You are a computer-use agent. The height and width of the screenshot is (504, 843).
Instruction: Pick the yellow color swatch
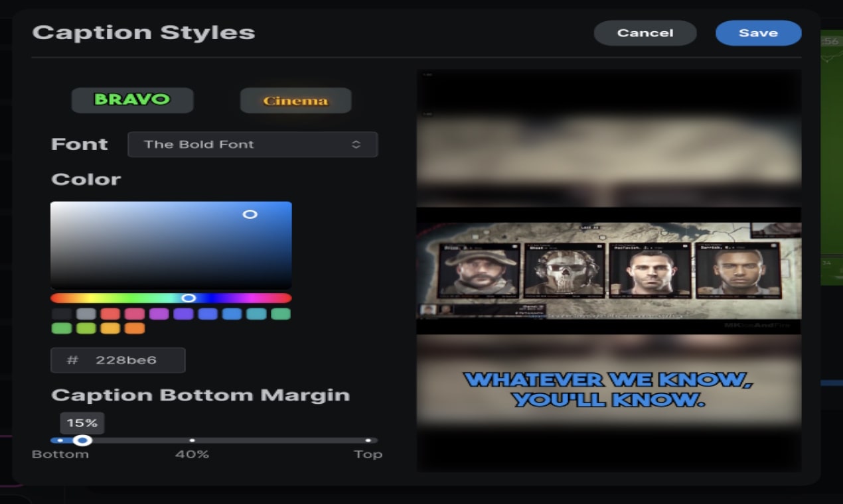(110, 328)
